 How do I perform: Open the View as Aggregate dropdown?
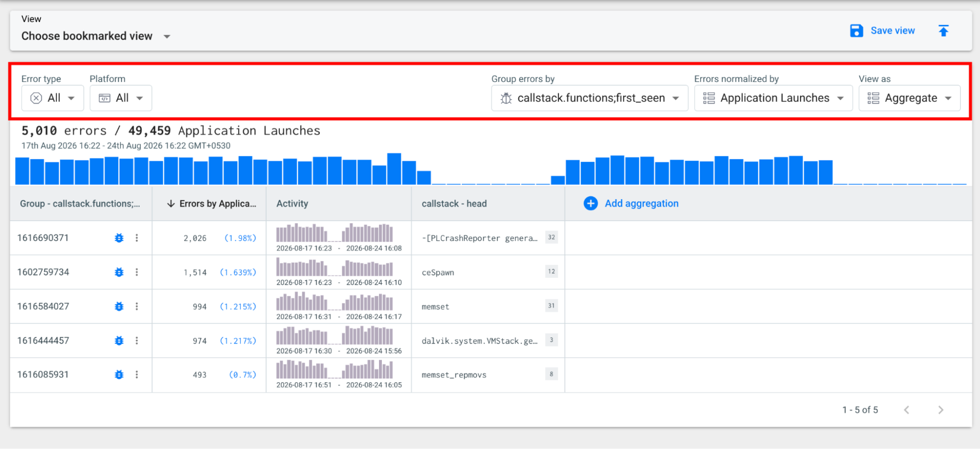coord(909,98)
